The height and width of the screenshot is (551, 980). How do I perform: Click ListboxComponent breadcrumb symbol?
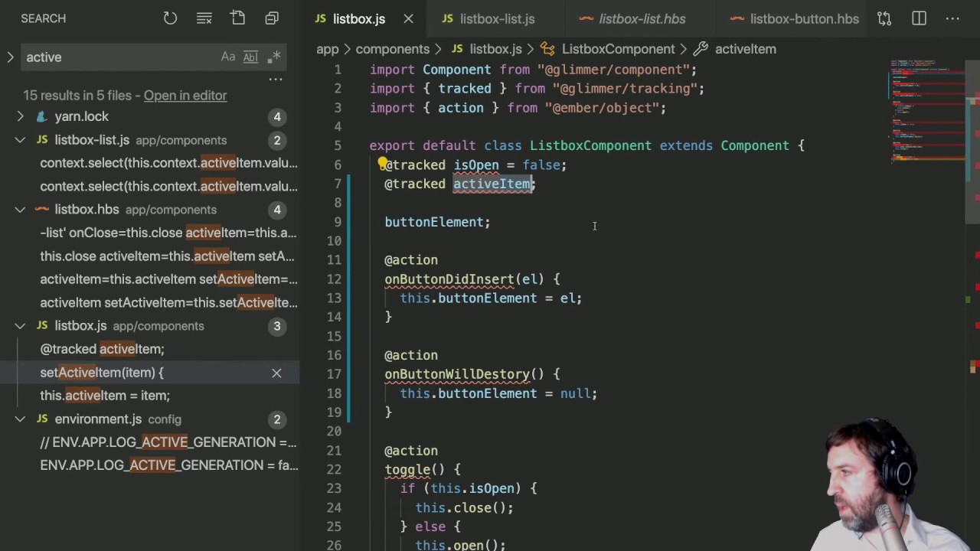[618, 49]
